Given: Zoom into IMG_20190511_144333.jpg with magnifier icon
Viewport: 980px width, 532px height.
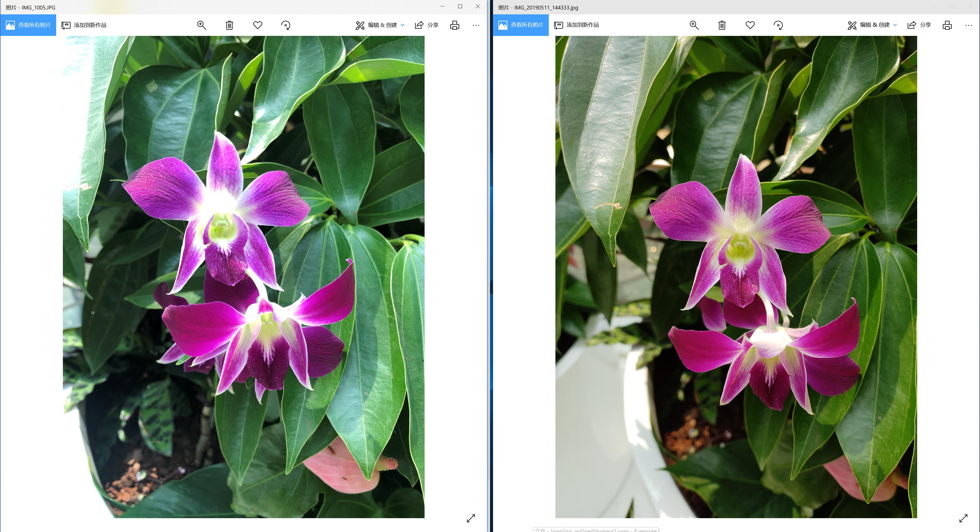Looking at the screenshot, I should tap(694, 25).
